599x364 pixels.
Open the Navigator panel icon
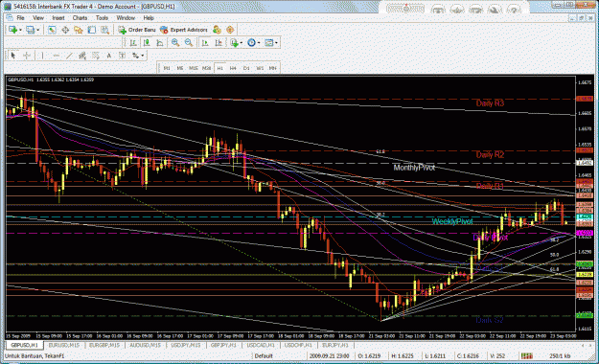point(79,30)
